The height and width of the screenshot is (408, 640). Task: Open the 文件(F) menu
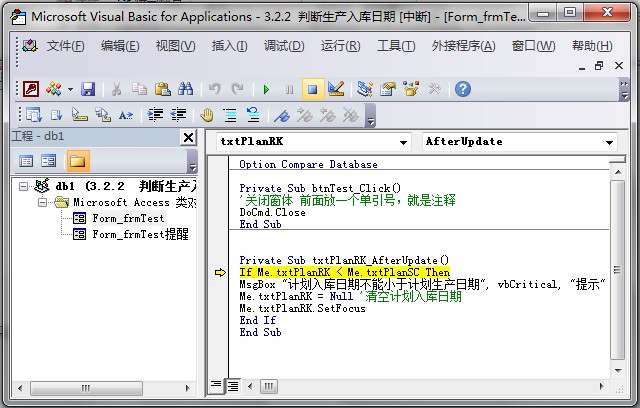point(65,46)
